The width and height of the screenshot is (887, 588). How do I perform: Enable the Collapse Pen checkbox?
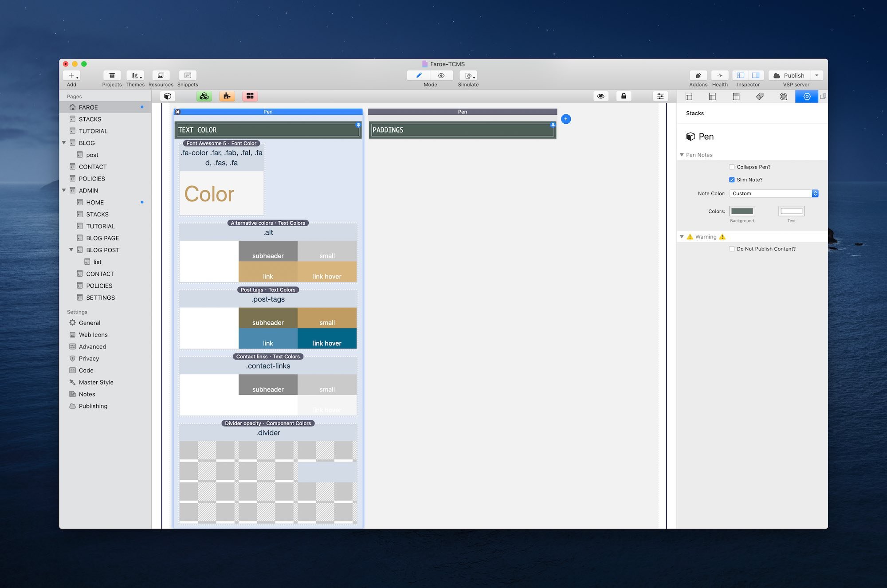(732, 167)
